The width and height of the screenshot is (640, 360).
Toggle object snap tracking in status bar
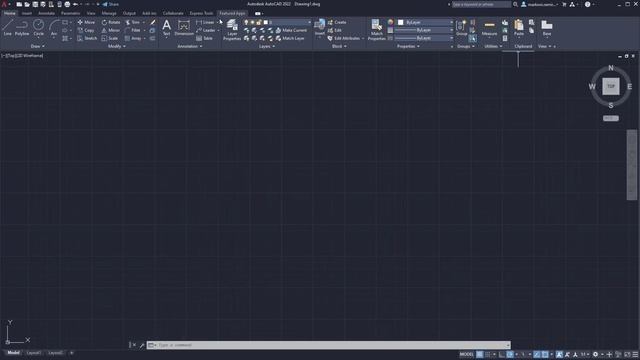click(537, 354)
